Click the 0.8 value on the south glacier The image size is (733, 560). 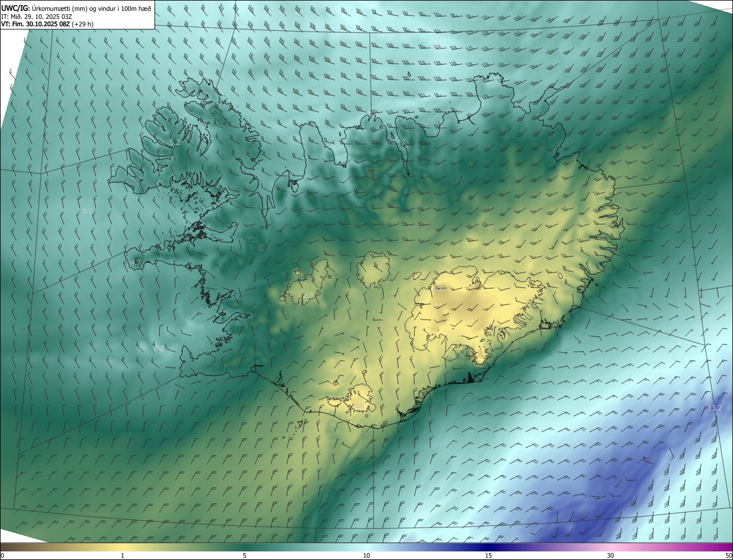click(360, 407)
